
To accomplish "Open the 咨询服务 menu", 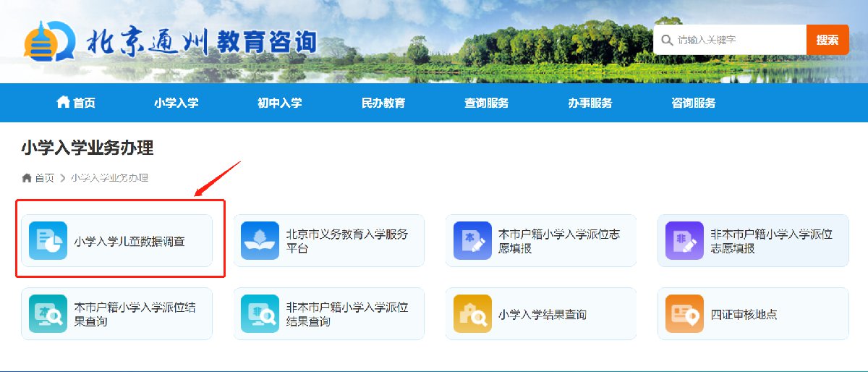I will click(694, 103).
